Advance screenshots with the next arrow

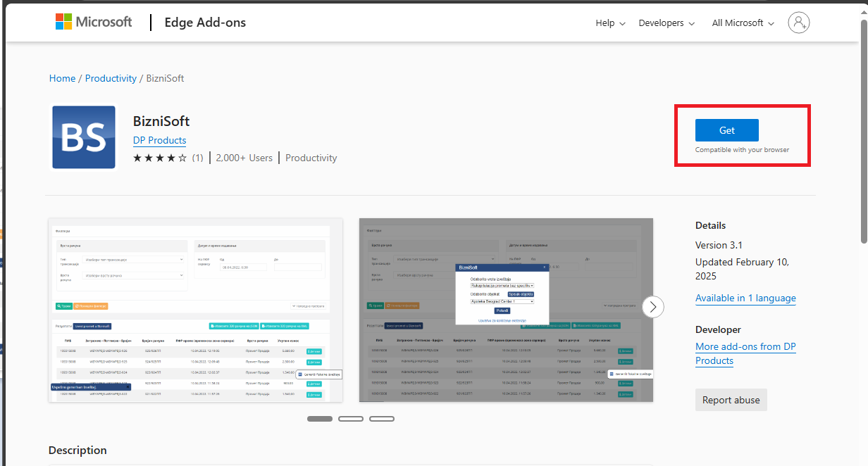tap(653, 307)
